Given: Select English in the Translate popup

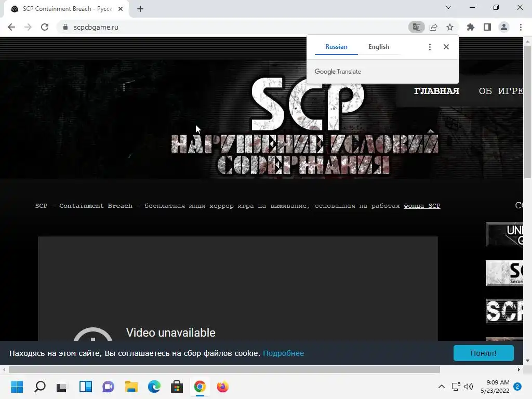Looking at the screenshot, I should coord(379,47).
